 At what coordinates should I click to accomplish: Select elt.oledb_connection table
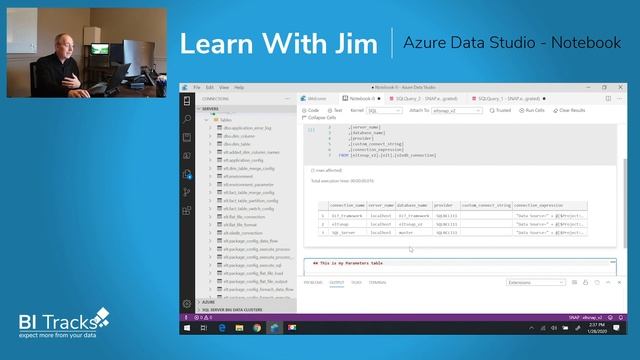point(243,233)
